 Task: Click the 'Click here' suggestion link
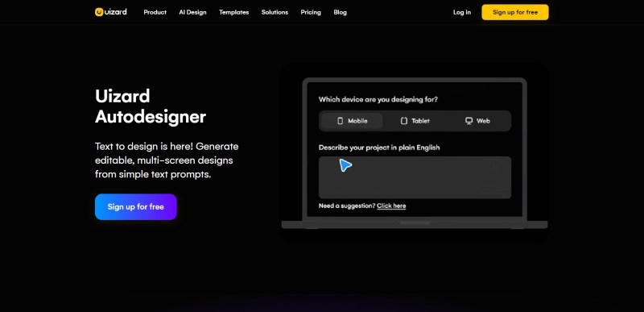coord(391,206)
